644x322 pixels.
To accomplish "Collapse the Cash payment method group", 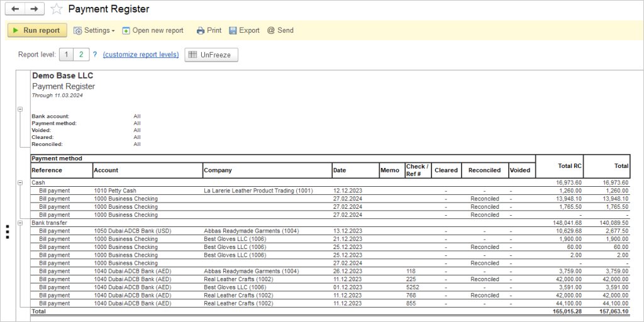I will click(21, 182).
